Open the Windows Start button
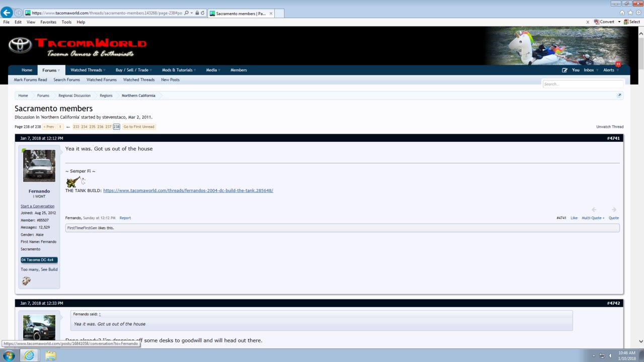Image resolution: width=644 pixels, height=362 pixels. click(x=9, y=355)
